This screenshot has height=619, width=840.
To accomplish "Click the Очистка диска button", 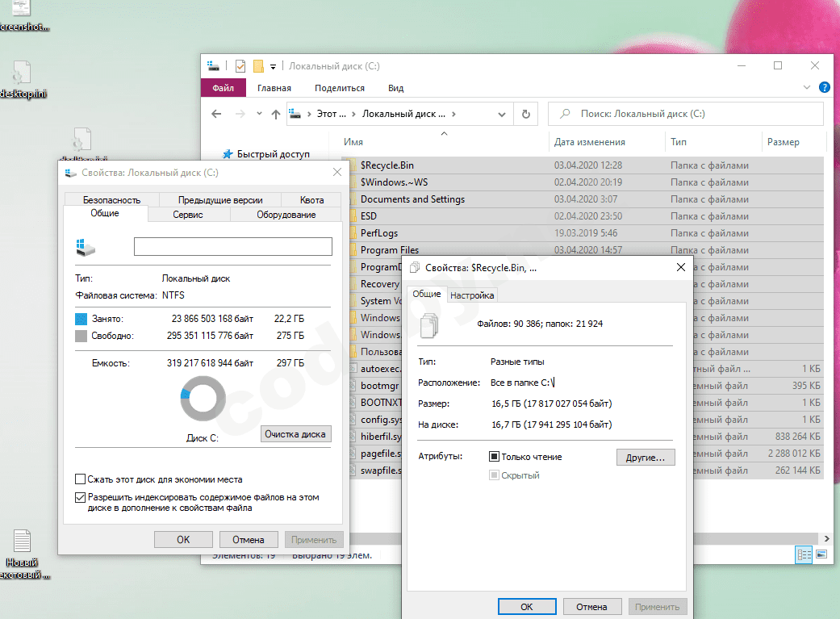I will point(295,434).
